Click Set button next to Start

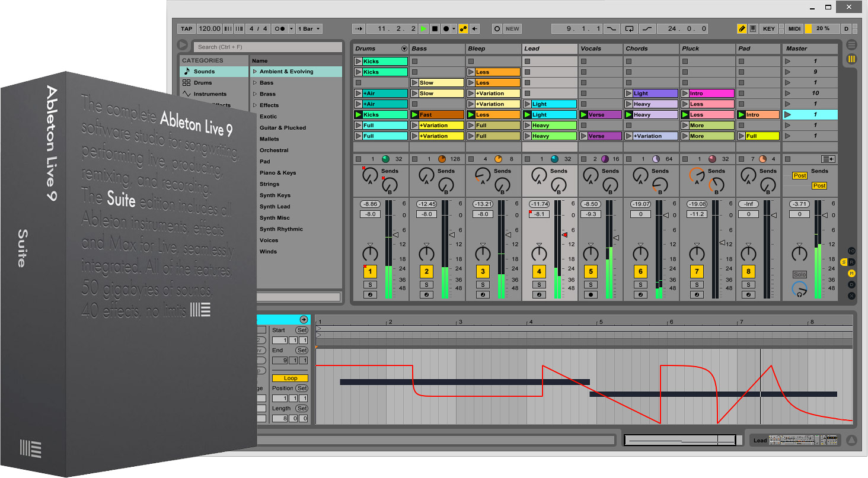pyautogui.click(x=302, y=330)
